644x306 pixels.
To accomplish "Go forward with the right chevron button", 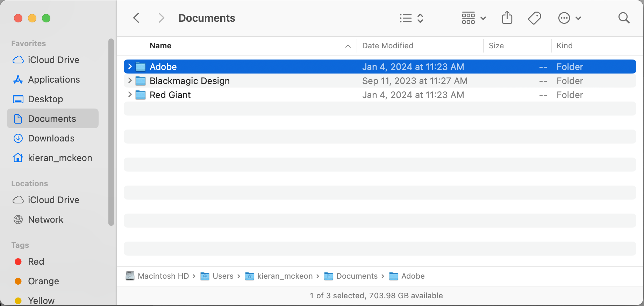I will 161,18.
